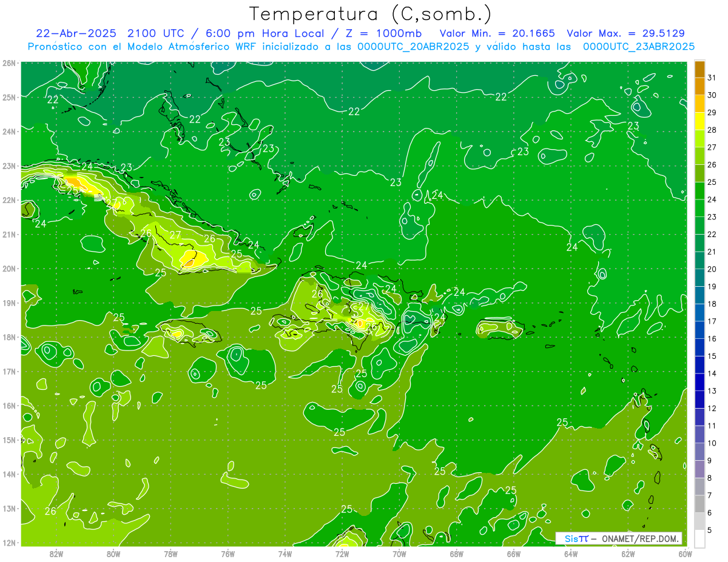The image size is (728, 562).
Task: Click the 28 label on the color scale
Action: click(x=712, y=130)
